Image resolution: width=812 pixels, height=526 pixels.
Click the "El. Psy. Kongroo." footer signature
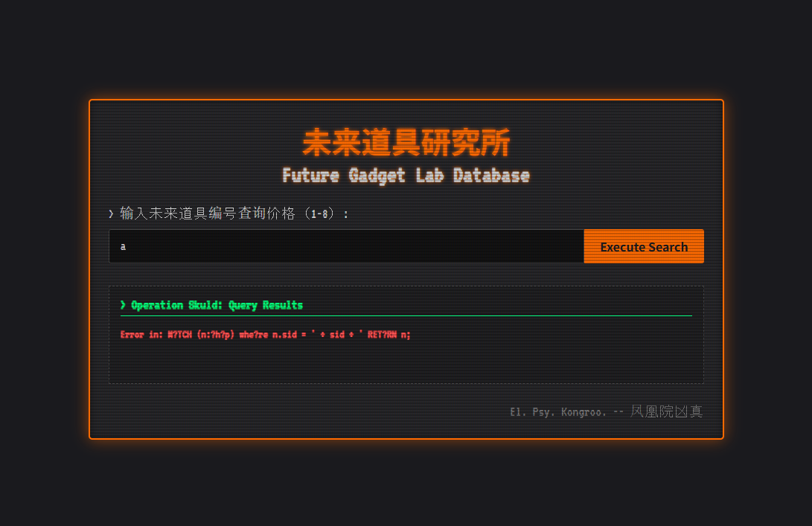[x=606, y=411]
